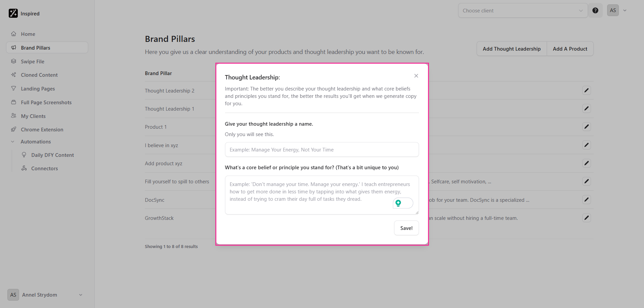
Task: Click the AS avatar in top bar
Action: [x=613, y=10]
